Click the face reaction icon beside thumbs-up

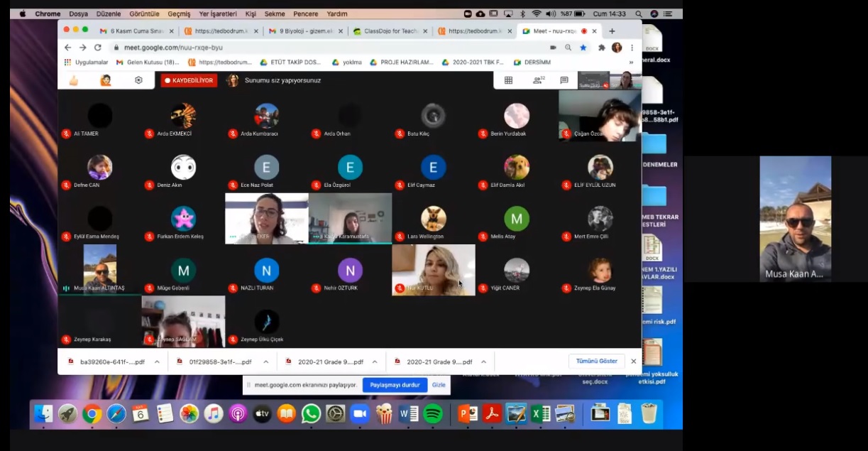click(106, 80)
